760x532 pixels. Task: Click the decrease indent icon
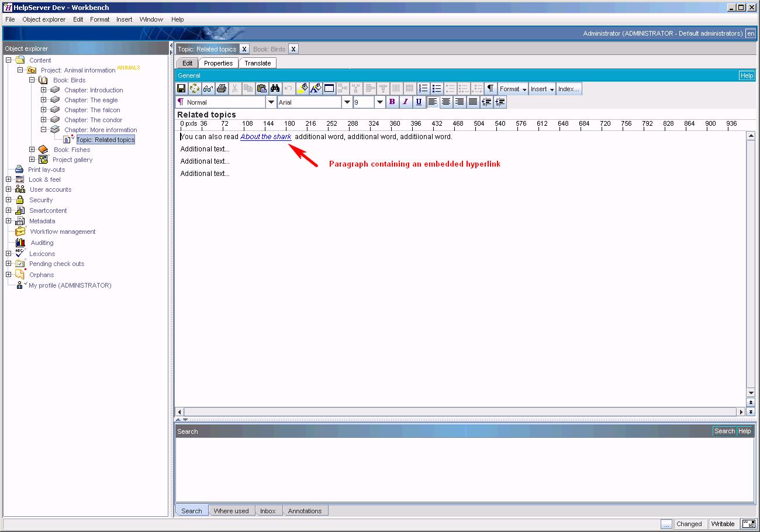coord(486,102)
